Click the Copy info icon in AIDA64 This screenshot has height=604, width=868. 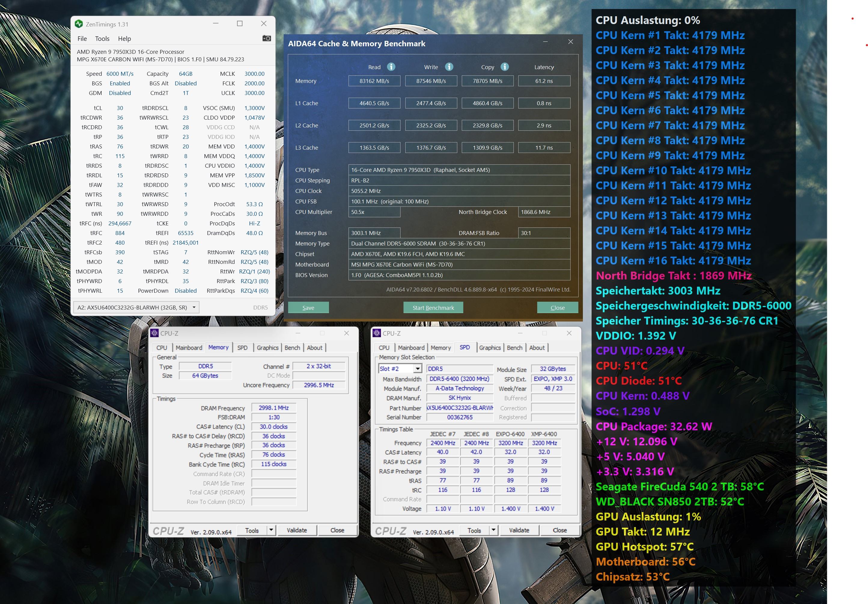point(505,67)
